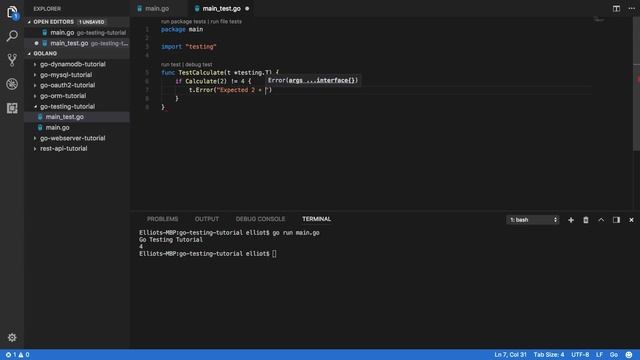Select main_test.go in Open Editors list
The width and height of the screenshot is (640, 360).
77,43
